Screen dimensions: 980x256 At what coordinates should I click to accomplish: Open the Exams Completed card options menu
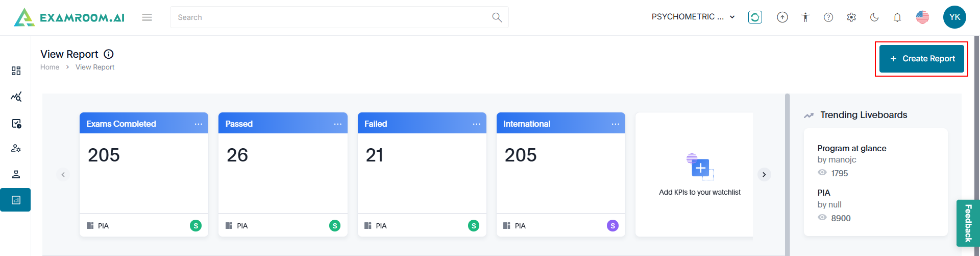(199, 124)
